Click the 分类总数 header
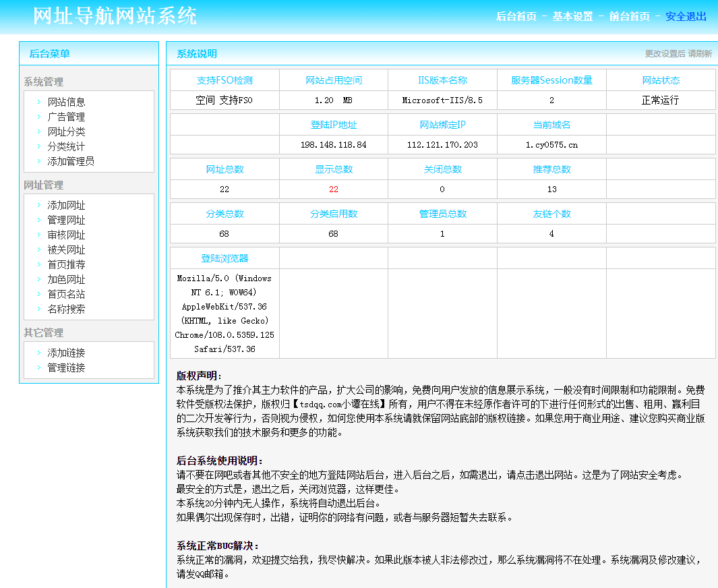 (x=225, y=213)
